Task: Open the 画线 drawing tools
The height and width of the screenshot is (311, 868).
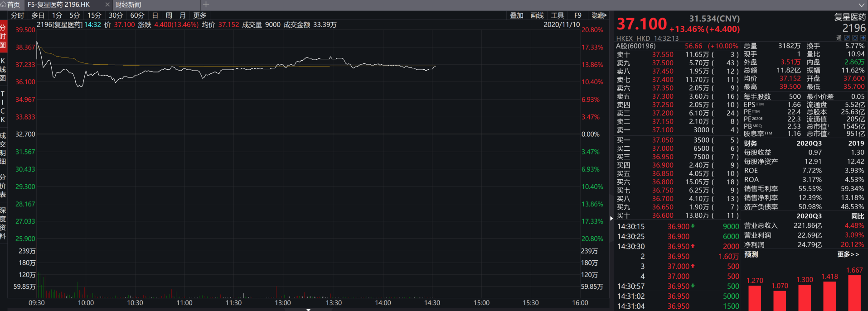Action: (537, 15)
